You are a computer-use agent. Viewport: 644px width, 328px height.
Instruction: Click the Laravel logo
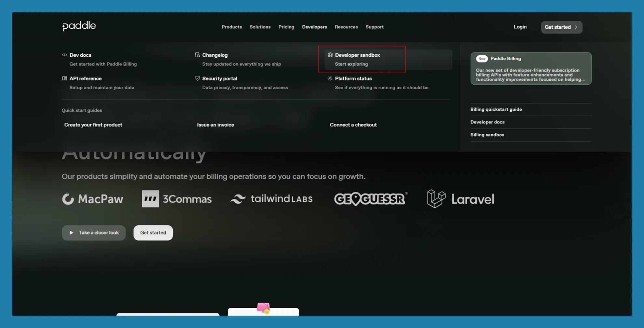pos(460,199)
